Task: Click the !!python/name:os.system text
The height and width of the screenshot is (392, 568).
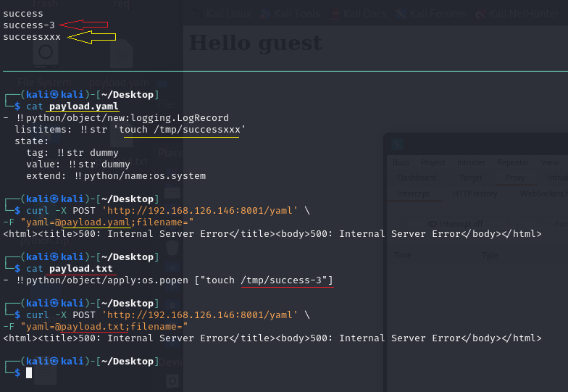Action: (141, 175)
